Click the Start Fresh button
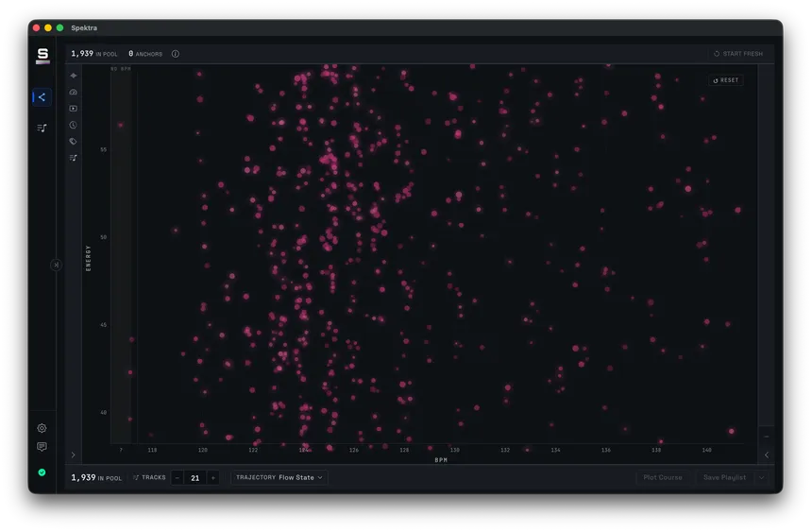The image size is (812, 532). [x=738, y=54]
